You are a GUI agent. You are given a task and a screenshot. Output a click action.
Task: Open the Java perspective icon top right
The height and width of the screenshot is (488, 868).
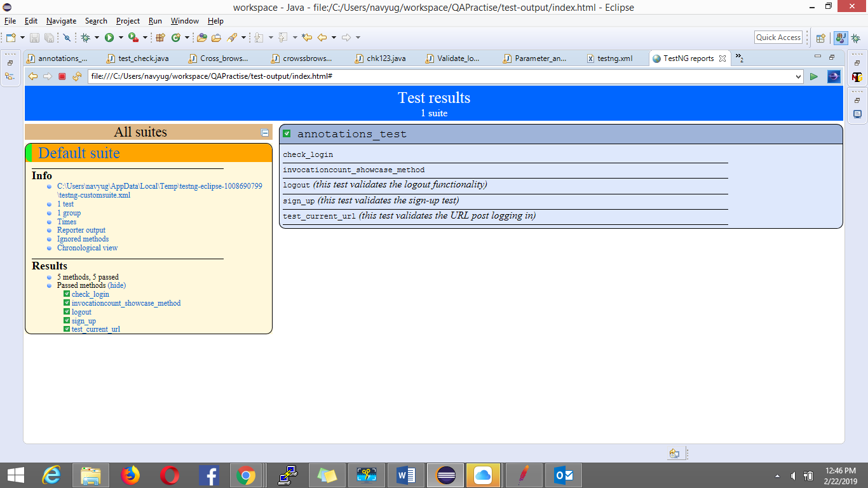(840, 37)
